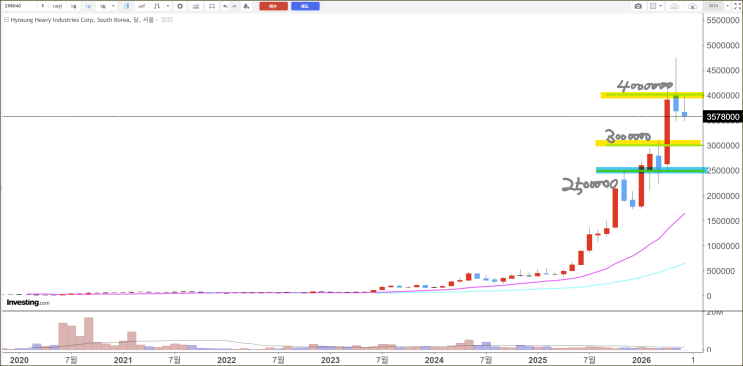Click the red buy button

point(273,6)
